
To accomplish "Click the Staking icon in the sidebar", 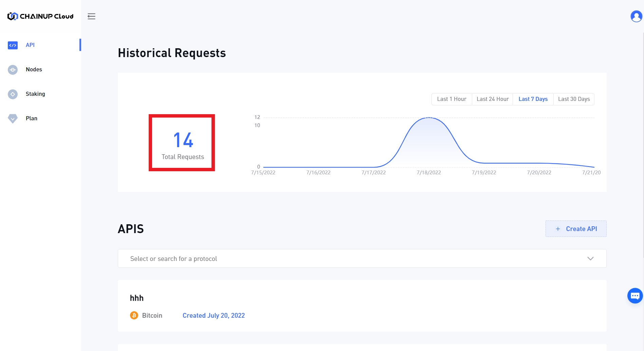I will [x=13, y=94].
